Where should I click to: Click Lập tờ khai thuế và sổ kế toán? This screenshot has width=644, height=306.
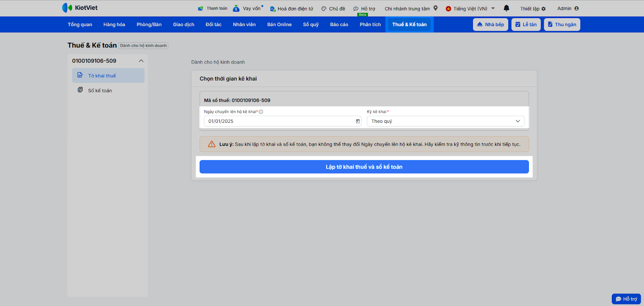coord(364,167)
